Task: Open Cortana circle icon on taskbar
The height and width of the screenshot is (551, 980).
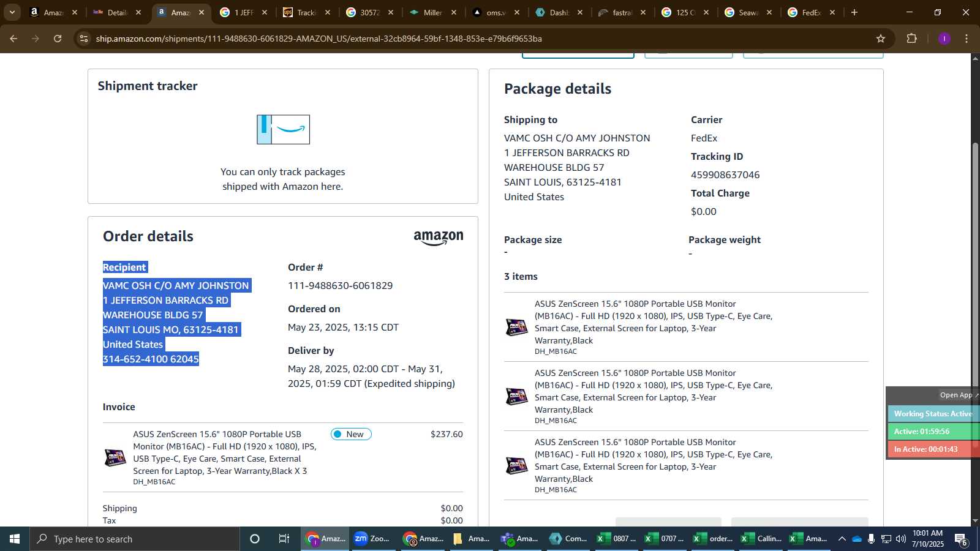Action: pyautogui.click(x=255, y=539)
